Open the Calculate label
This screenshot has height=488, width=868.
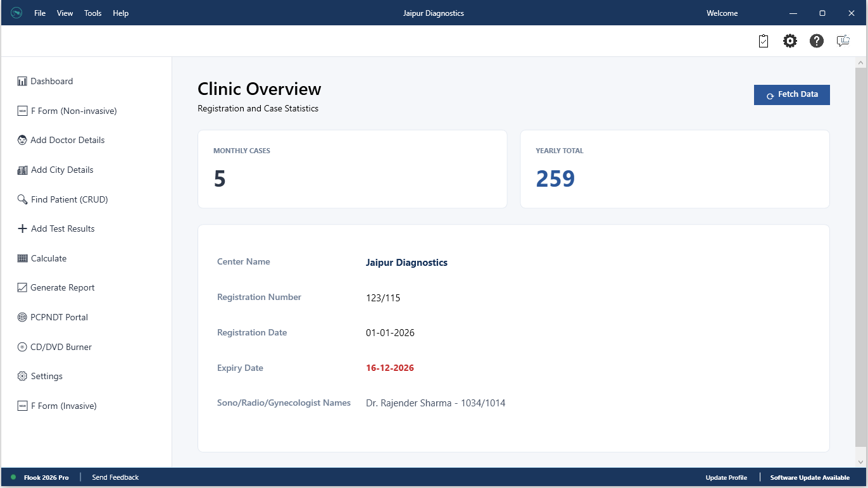(49, 258)
